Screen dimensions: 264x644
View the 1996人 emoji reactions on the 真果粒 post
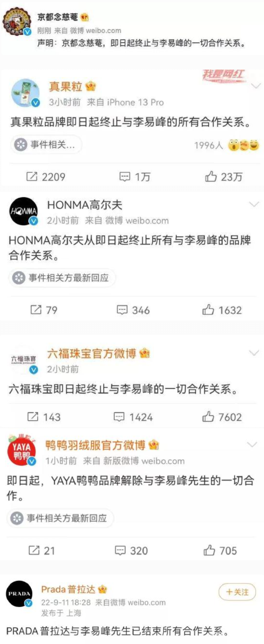point(227,145)
